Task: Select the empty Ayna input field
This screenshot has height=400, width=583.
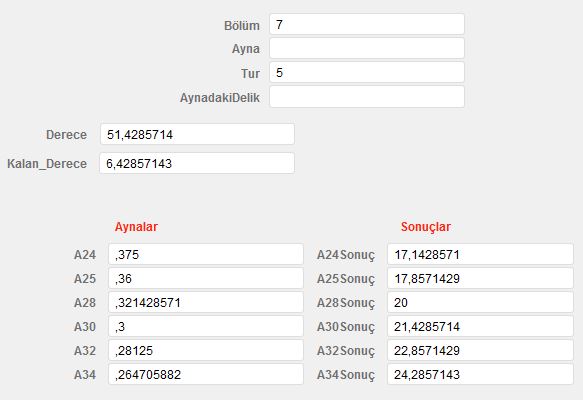Action: click(367, 48)
